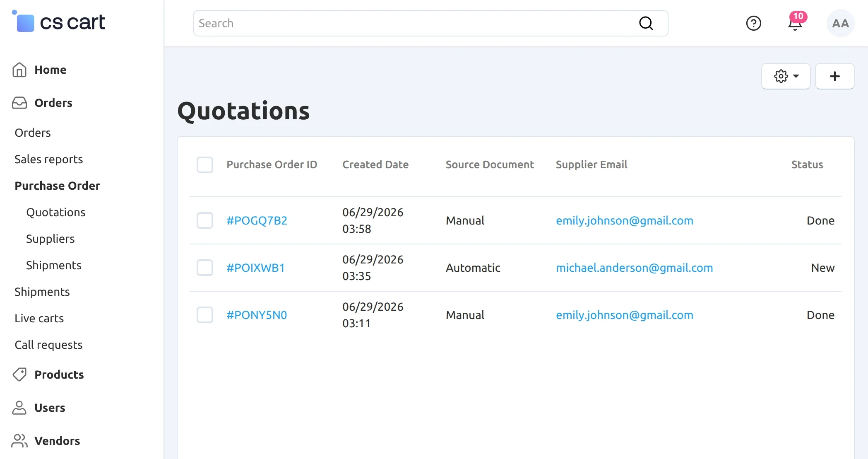868x459 pixels.
Task: Click the 06/29/2026 03:11 date cell
Action: tap(373, 315)
